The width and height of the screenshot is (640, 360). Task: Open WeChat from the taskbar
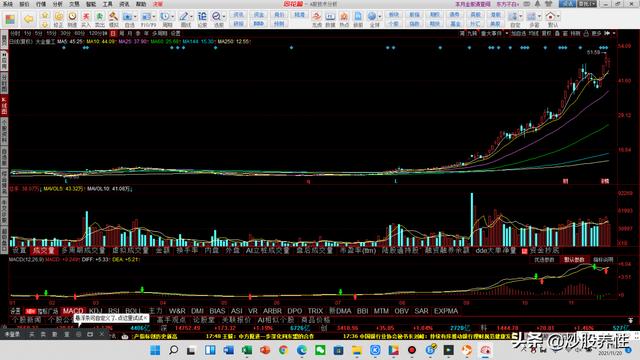(320, 350)
